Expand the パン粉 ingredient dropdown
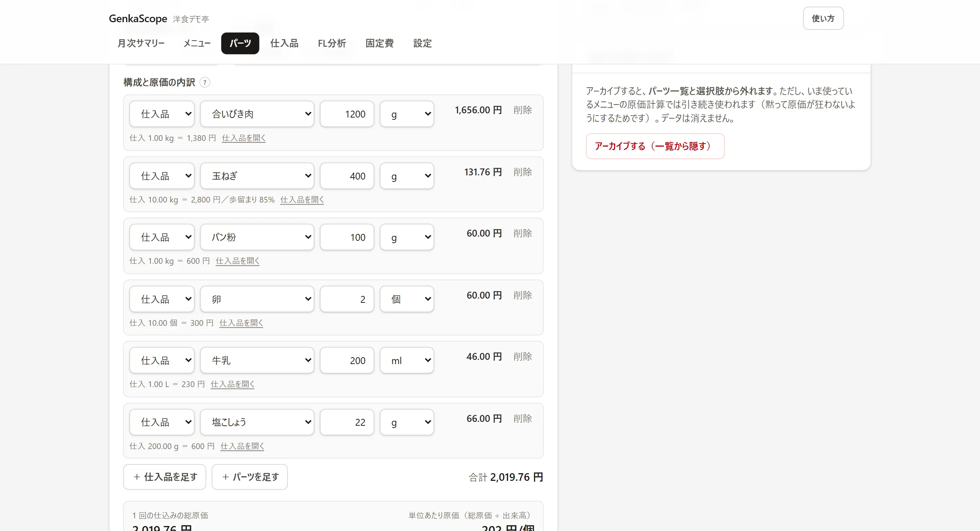This screenshot has width=980, height=531. 257,237
